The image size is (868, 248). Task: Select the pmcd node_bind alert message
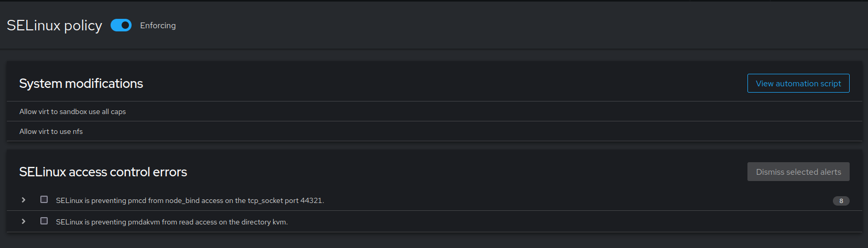[x=190, y=200]
